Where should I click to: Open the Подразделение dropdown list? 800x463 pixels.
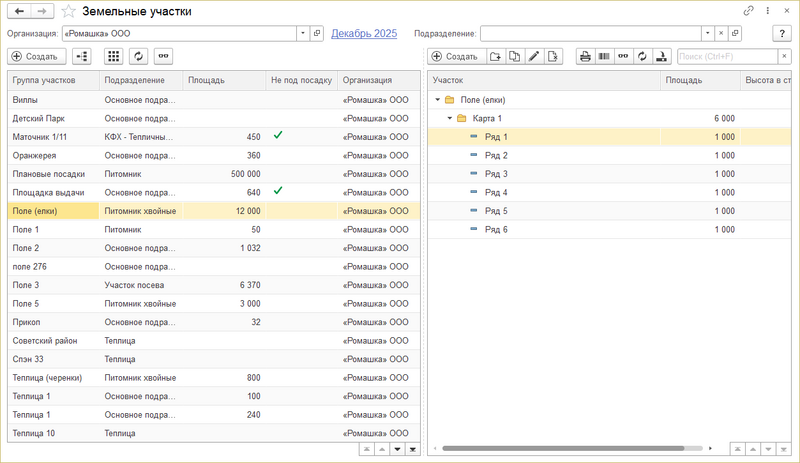[708, 33]
